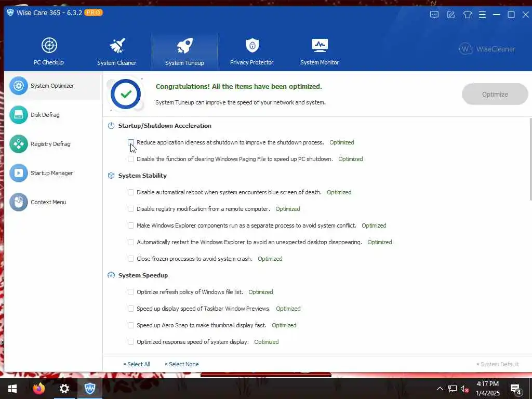
Task: Check 'Speed up Aero Snap' option
Action: point(131,325)
